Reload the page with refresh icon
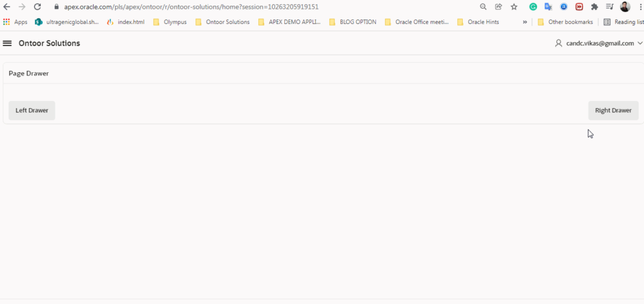 37,7
